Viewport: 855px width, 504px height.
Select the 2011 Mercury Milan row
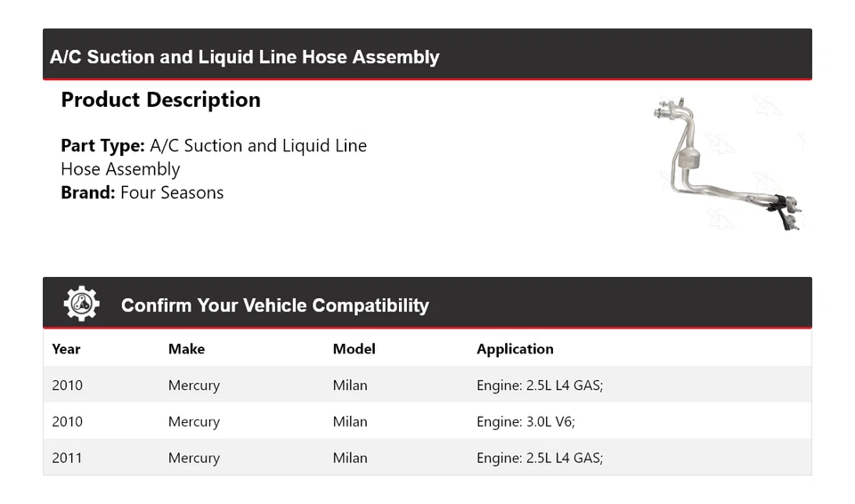(427, 459)
